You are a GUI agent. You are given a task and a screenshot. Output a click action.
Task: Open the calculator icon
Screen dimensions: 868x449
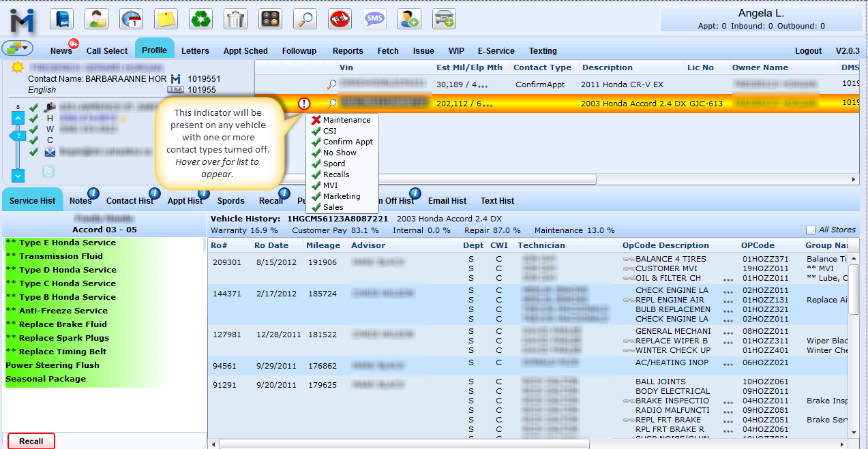(x=270, y=19)
